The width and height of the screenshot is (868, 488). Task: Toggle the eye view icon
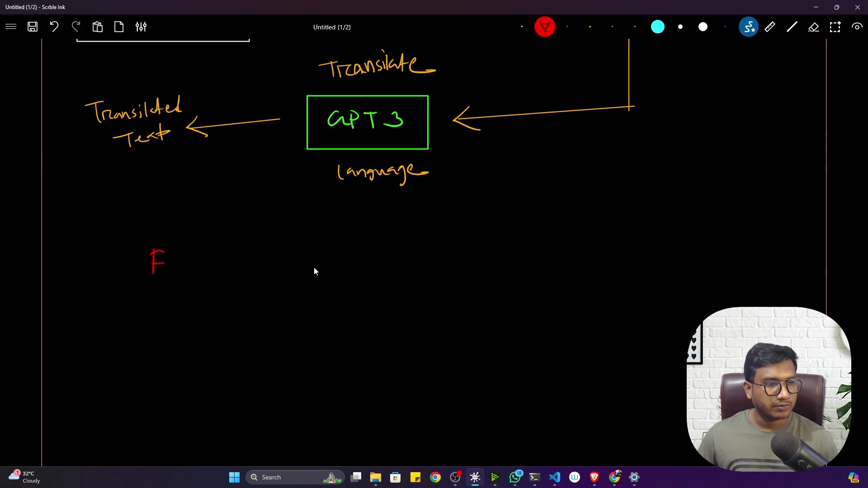click(857, 27)
